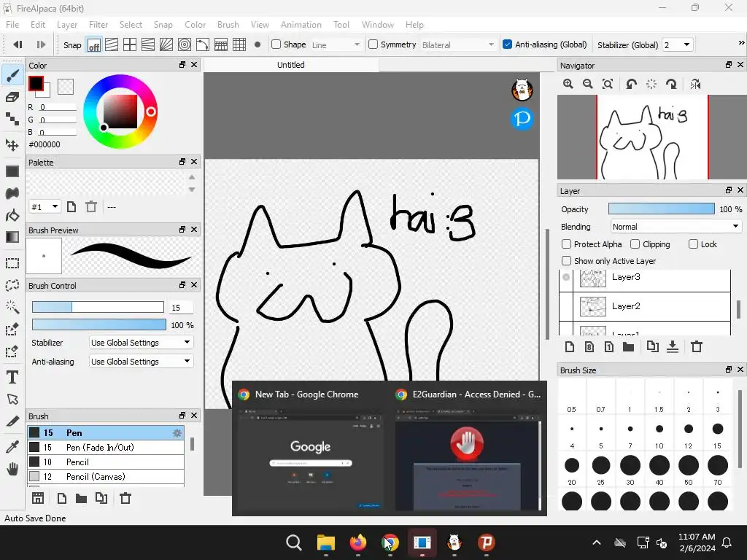This screenshot has width=747, height=560.
Task: Enable the Symmetry checkbox
Action: pos(373,44)
